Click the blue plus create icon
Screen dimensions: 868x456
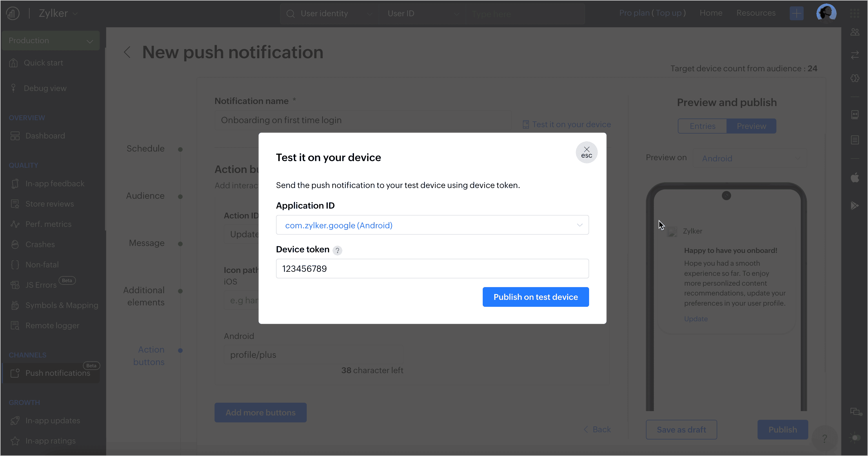(x=796, y=13)
